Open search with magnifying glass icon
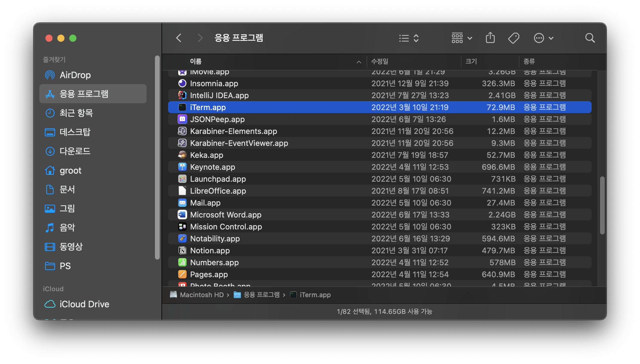Screen dimensions: 640x364 point(590,38)
